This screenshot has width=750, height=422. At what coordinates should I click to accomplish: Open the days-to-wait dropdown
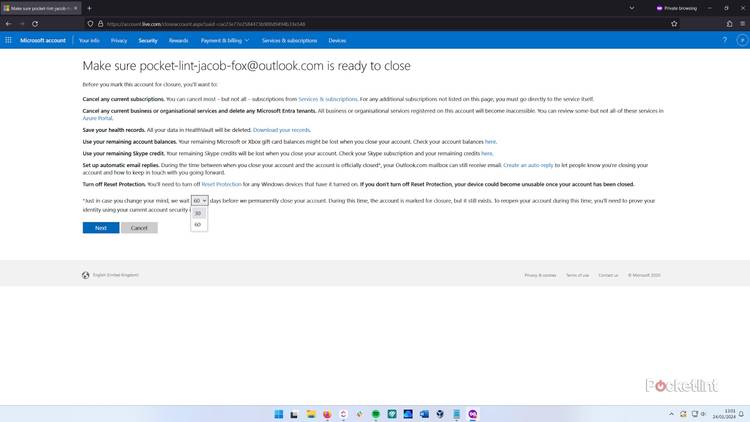[x=199, y=200]
